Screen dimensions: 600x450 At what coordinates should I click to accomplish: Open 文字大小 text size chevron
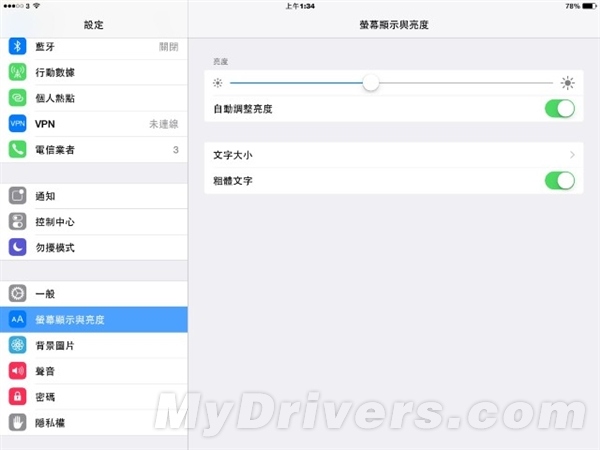click(x=572, y=155)
